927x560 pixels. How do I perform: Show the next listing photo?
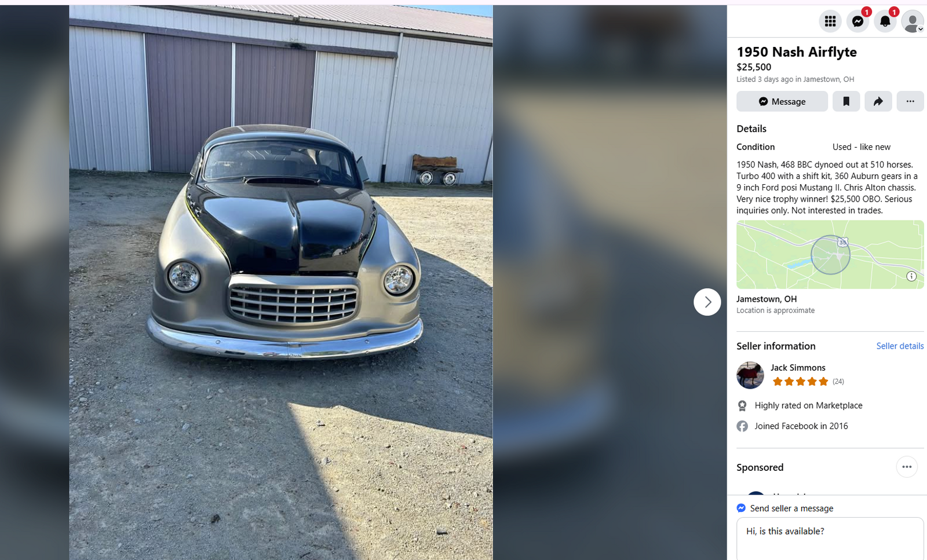click(x=707, y=302)
